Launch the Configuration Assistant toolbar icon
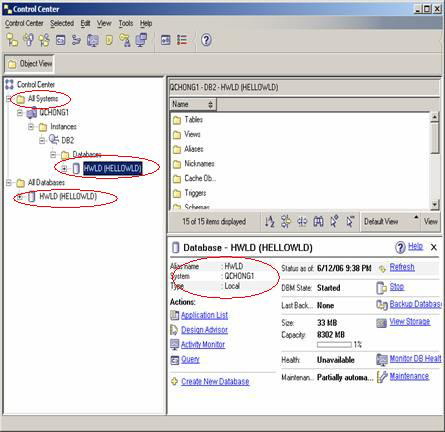 (x=141, y=40)
